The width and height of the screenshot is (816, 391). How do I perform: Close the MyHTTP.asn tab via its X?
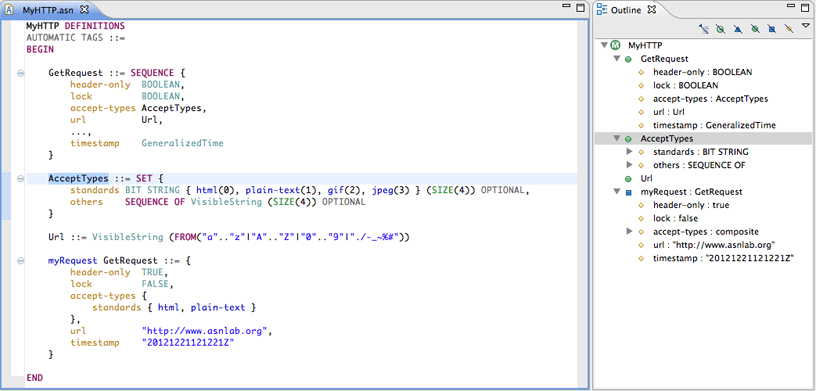point(85,9)
